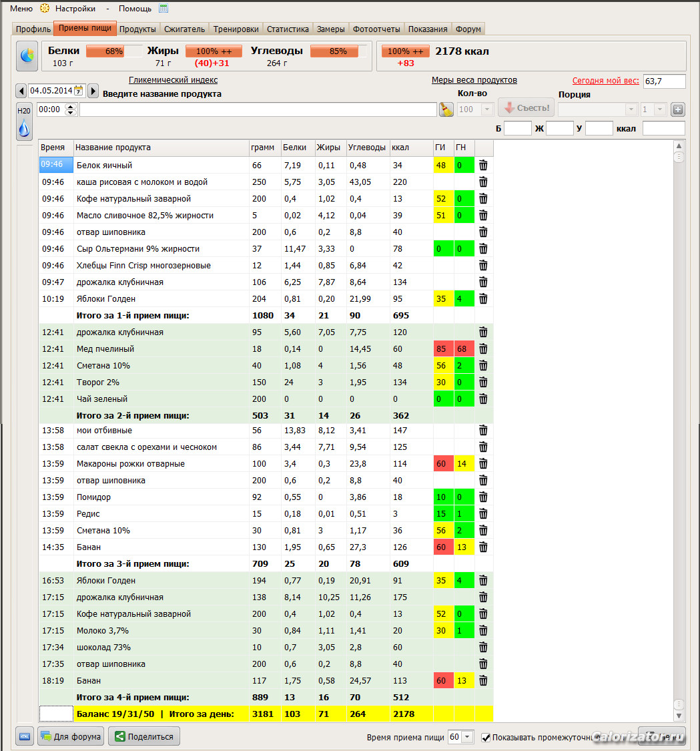Click Итого за 2-й прием пищи row
The width and height of the screenshot is (700, 751).
266,416
